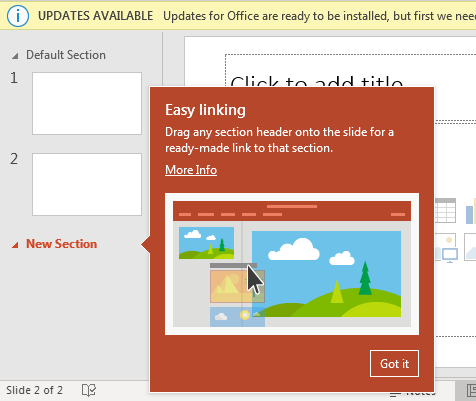Click the Insert Table placeholder icon
476x401 pixels.
(445, 211)
